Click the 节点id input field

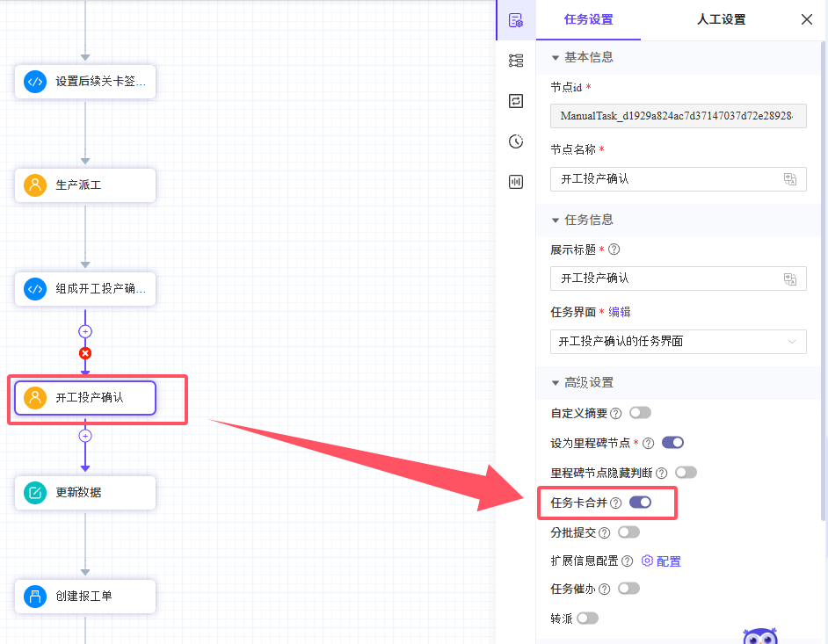pyautogui.click(x=678, y=116)
